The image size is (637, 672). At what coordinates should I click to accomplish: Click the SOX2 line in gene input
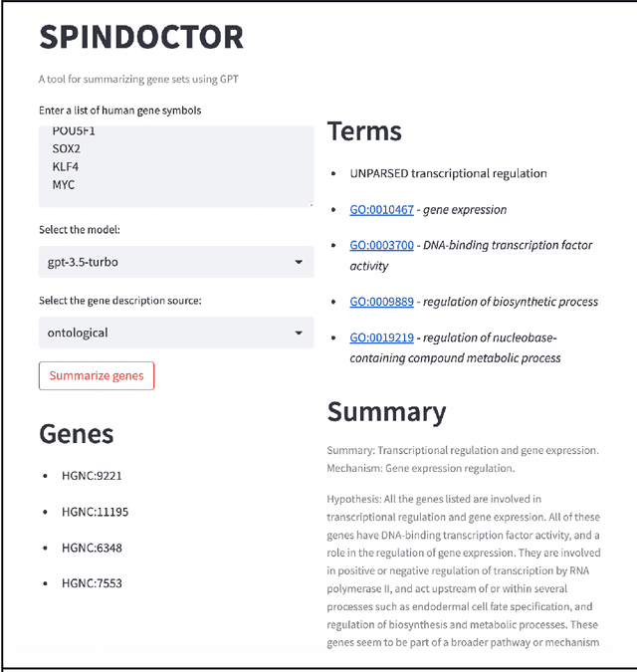coord(68,149)
